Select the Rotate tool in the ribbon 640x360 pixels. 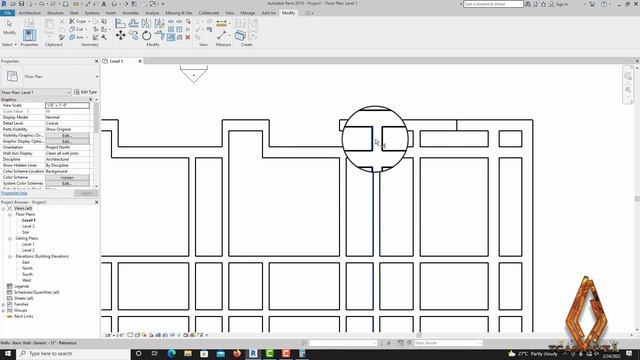pyautogui.click(x=147, y=36)
